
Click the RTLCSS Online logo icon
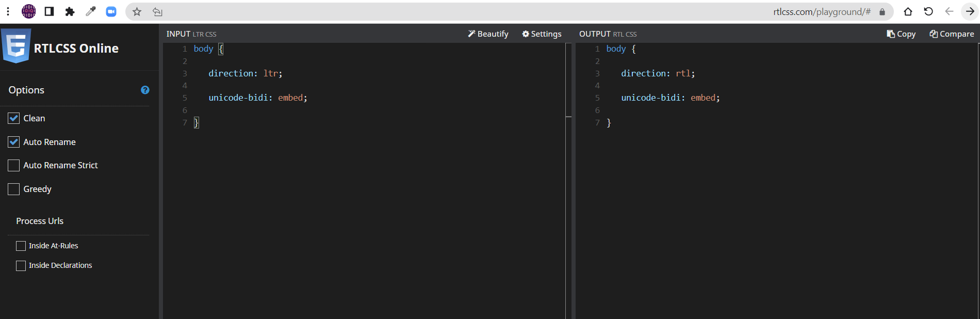[x=17, y=46]
